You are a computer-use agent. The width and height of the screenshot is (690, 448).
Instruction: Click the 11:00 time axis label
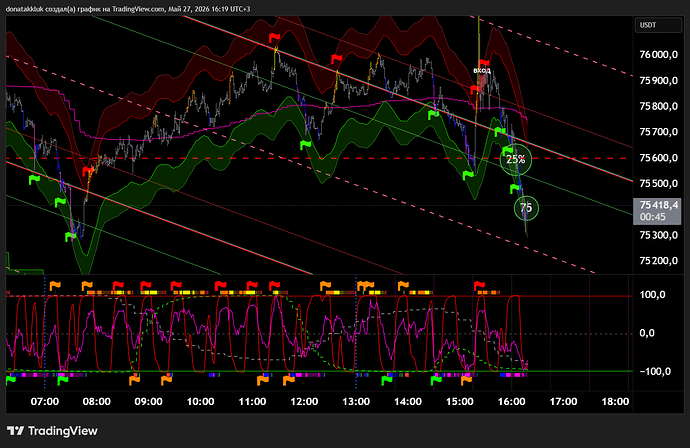click(x=252, y=401)
